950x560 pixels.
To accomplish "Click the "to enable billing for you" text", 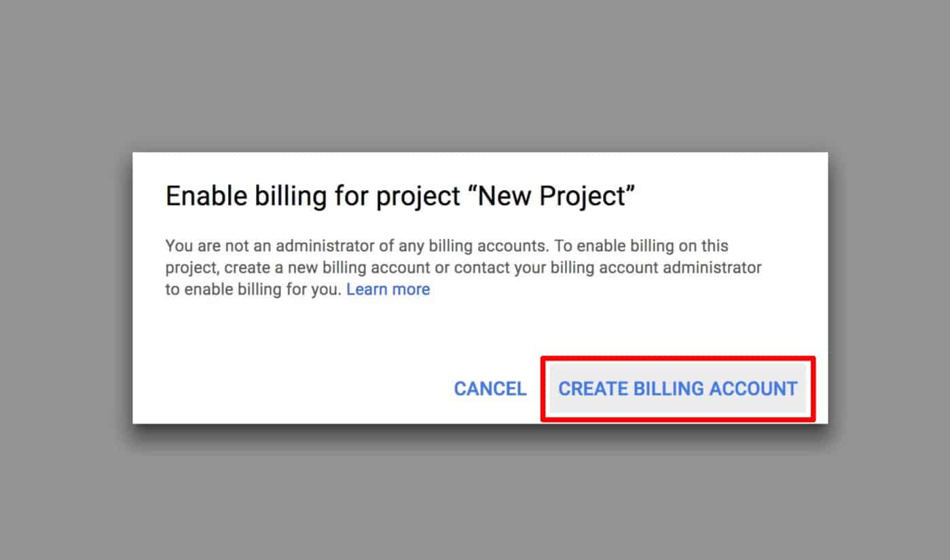I will click(253, 290).
